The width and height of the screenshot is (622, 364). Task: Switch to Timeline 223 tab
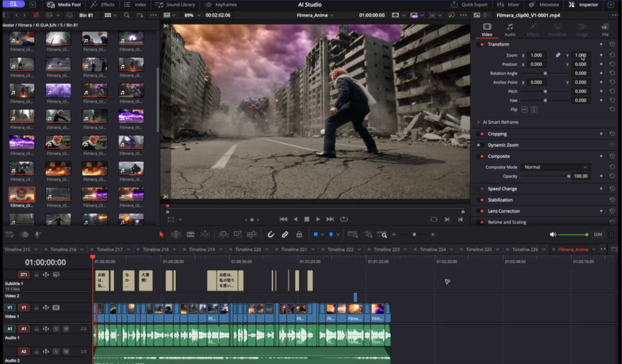[x=386, y=249]
